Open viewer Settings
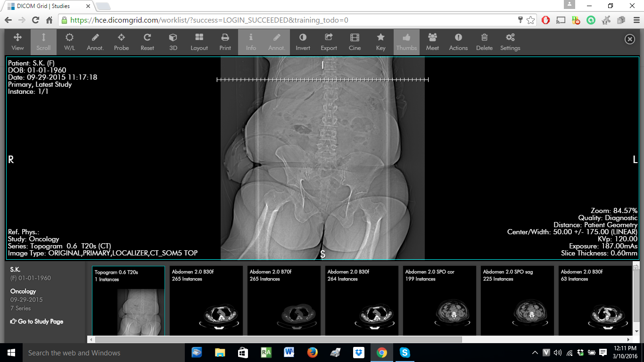 coord(510,42)
